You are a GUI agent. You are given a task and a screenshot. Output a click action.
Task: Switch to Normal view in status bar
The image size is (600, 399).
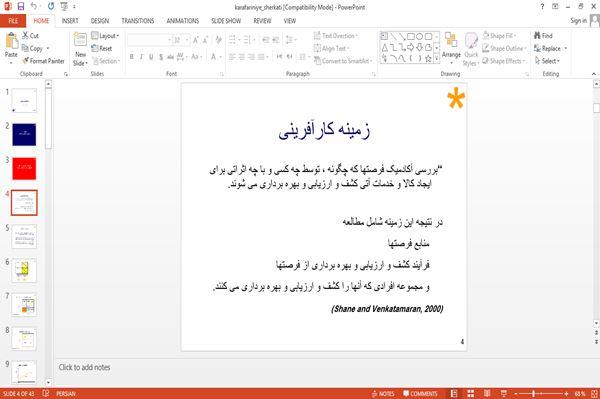click(x=454, y=393)
